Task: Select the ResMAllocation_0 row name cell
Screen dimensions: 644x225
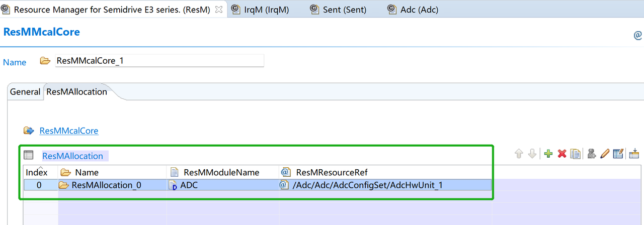Action: [106, 185]
